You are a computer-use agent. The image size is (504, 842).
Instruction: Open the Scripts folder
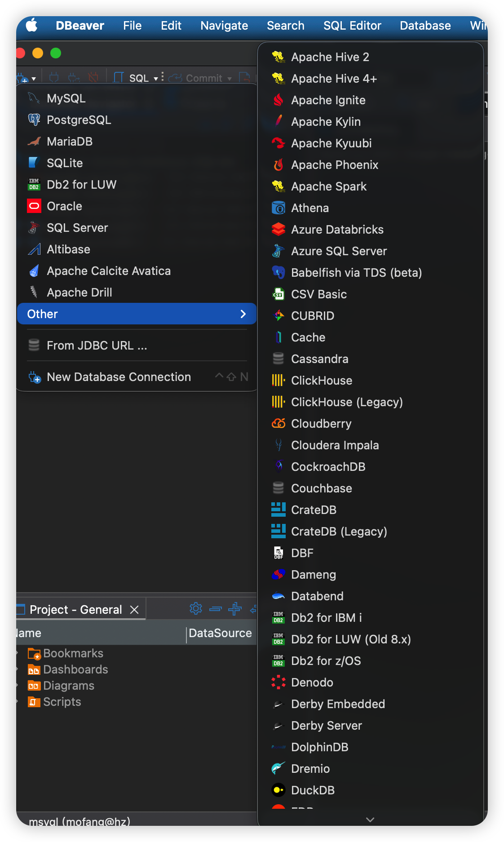click(54, 702)
